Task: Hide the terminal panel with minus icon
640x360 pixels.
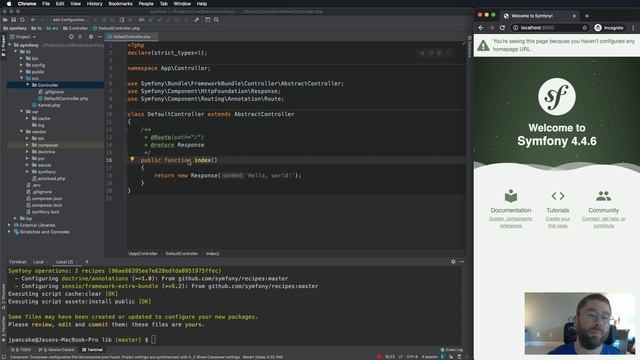Action: click(x=462, y=262)
